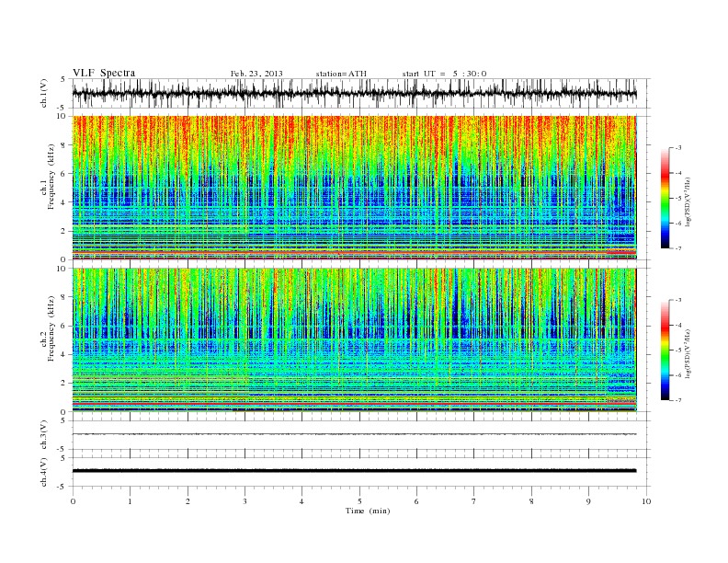728x563 pixels.
Task: Click time axis tick label '6'
Action: [416, 501]
